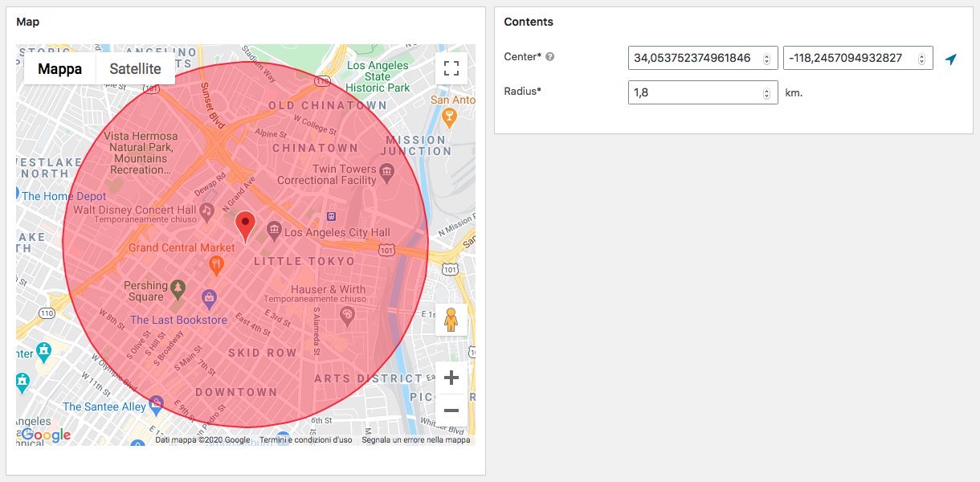Open Termini e condizioni d'uso link

click(x=305, y=440)
